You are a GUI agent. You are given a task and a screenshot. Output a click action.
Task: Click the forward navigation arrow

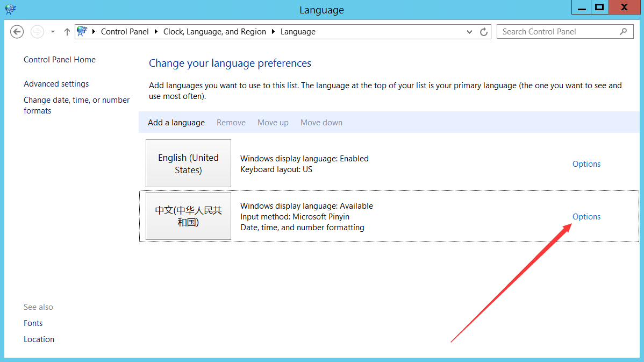[x=37, y=32]
